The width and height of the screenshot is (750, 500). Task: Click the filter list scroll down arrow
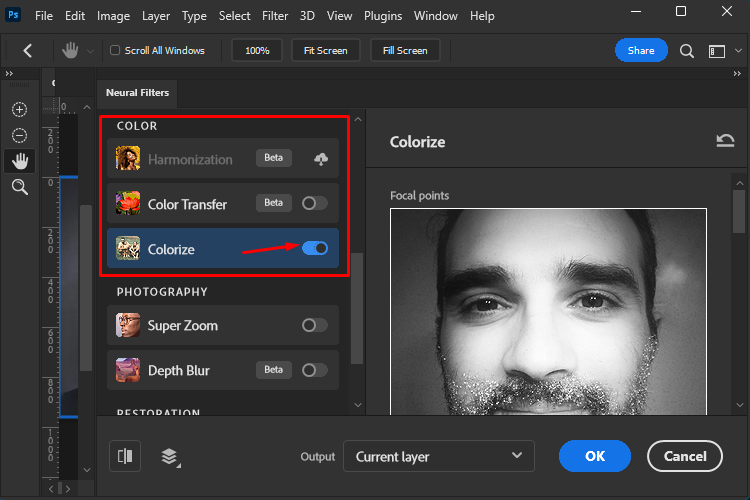click(x=358, y=405)
